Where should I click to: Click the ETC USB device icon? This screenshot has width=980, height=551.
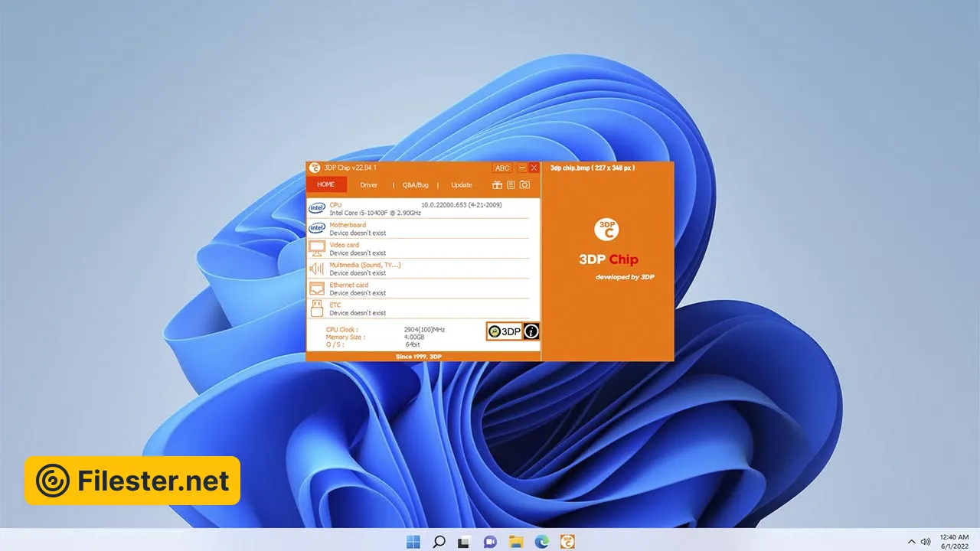(316, 308)
